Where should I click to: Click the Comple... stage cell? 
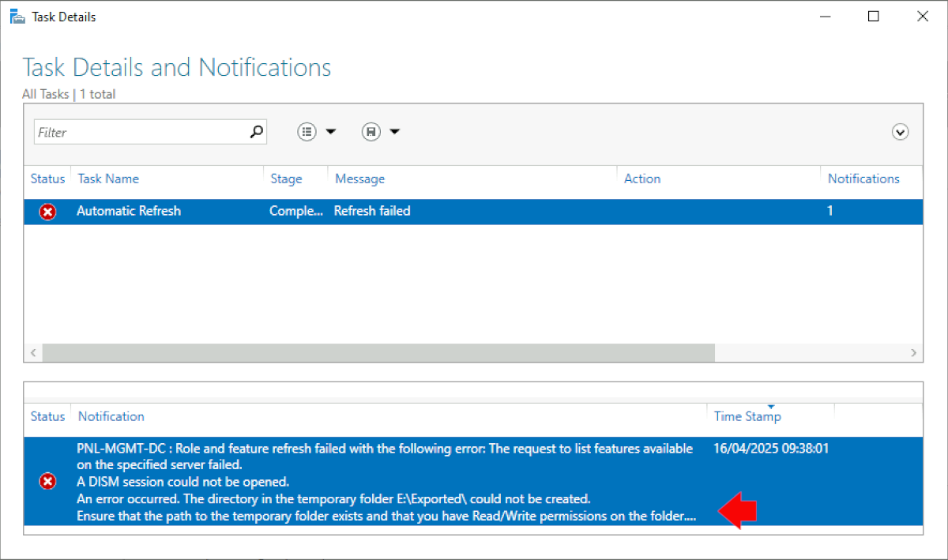coord(296,211)
